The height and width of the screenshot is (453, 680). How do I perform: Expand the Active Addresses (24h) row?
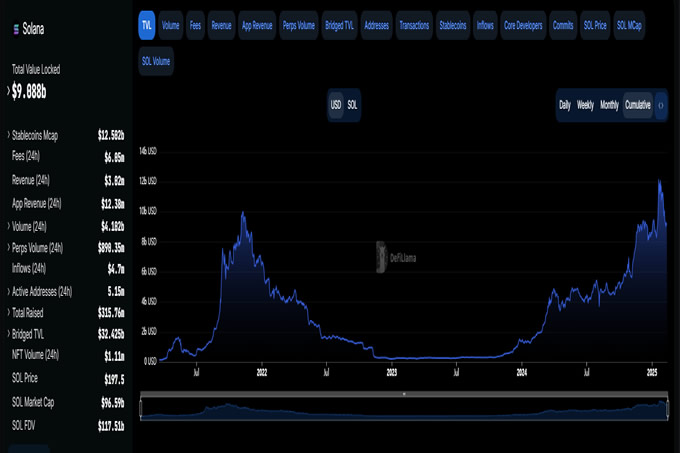[x=8, y=291]
